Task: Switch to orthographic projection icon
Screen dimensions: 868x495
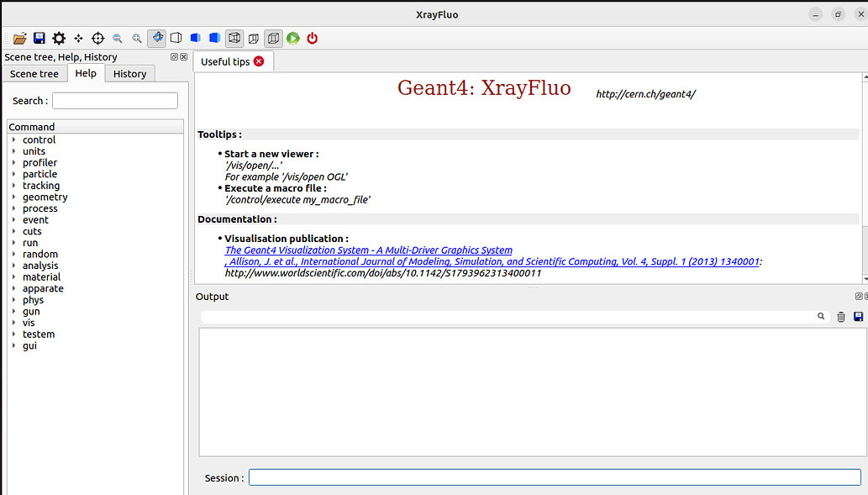Action: click(x=273, y=38)
